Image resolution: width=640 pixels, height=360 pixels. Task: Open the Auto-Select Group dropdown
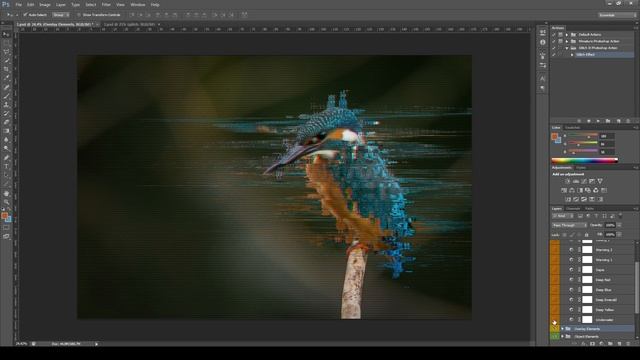click(61, 15)
